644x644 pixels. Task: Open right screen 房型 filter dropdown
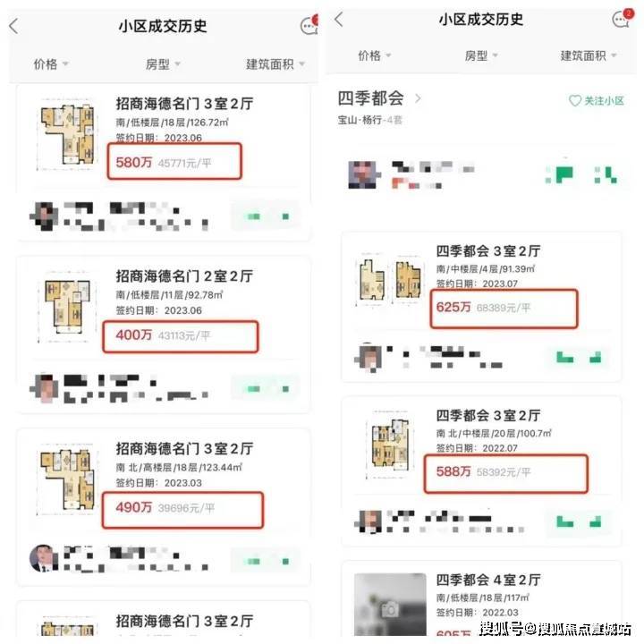point(481,55)
